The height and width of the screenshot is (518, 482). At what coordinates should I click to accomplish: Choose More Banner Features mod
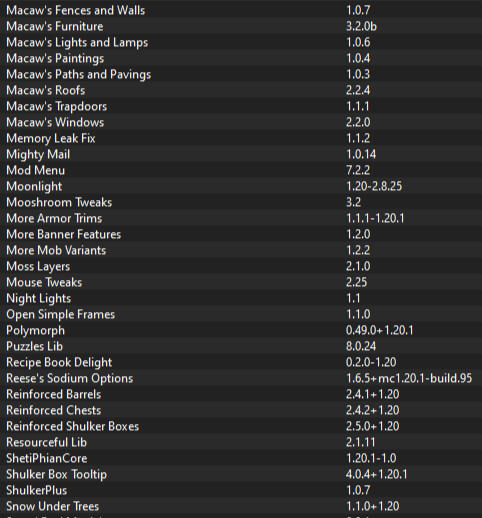(x=241, y=234)
